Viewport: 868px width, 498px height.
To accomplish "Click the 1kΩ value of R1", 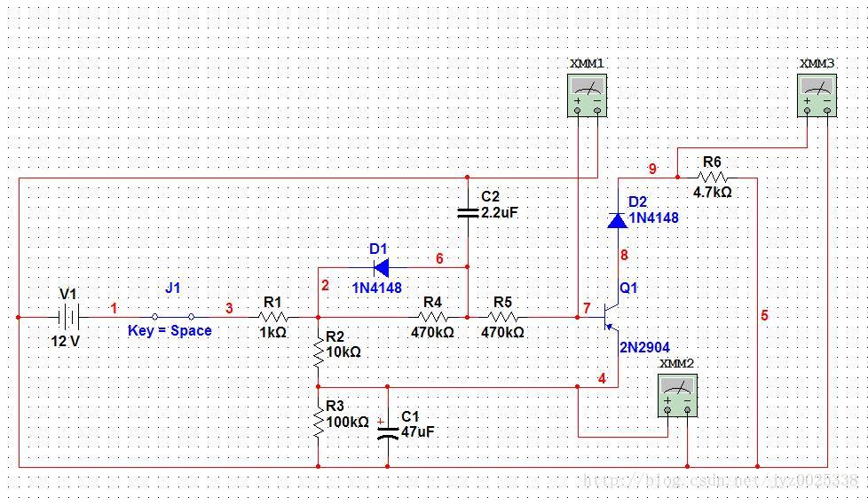I will [272, 332].
